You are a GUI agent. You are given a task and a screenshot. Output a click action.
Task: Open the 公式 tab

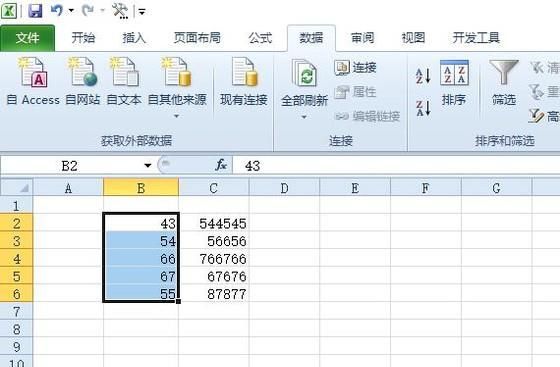click(x=260, y=37)
